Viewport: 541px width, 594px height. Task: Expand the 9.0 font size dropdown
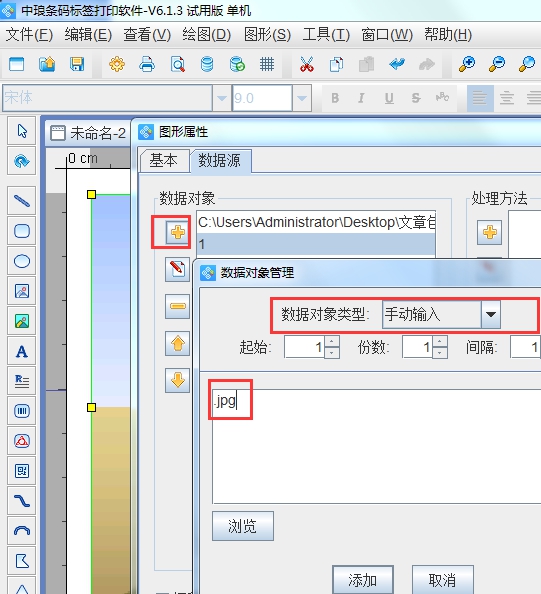click(x=302, y=98)
